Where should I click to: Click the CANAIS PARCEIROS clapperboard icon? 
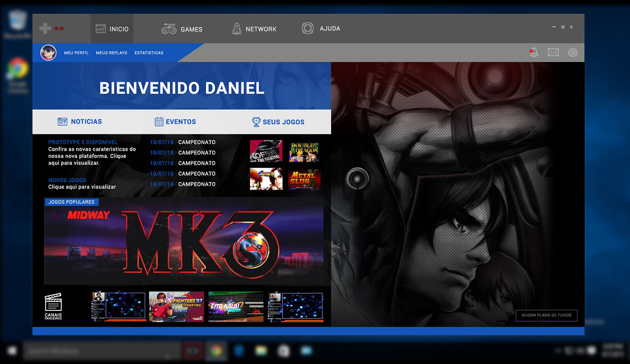coord(53,302)
